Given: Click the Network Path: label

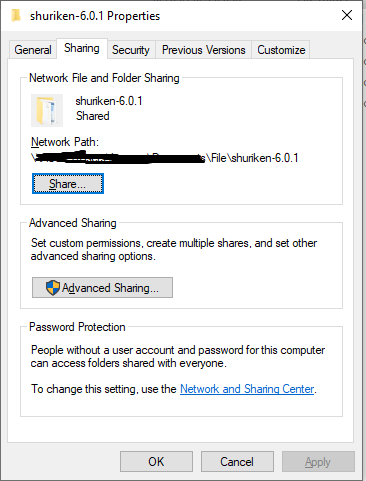Looking at the screenshot, I should click(x=65, y=142).
